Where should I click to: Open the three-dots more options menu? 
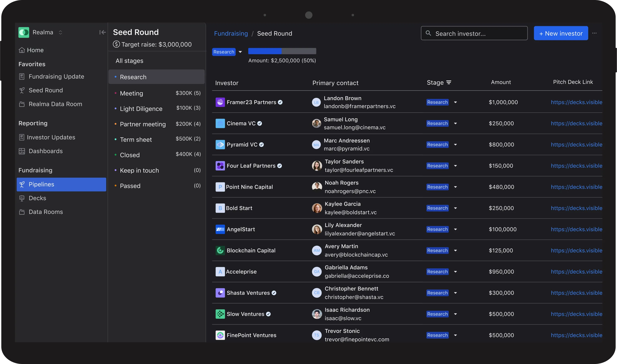[x=594, y=33]
